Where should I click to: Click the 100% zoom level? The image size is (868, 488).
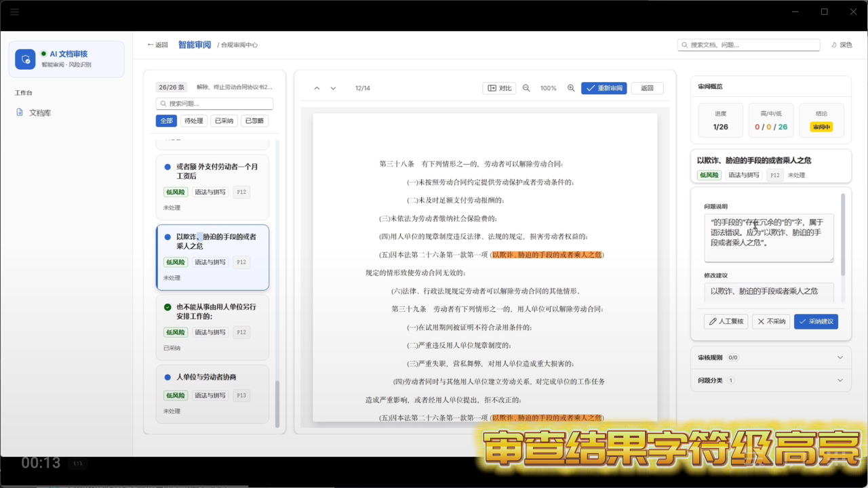549,88
